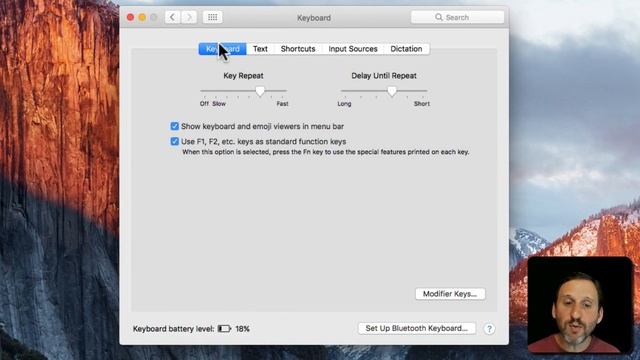The image size is (640, 360).
Task: Click the Fn key description text
Action: click(x=326, y=152)
